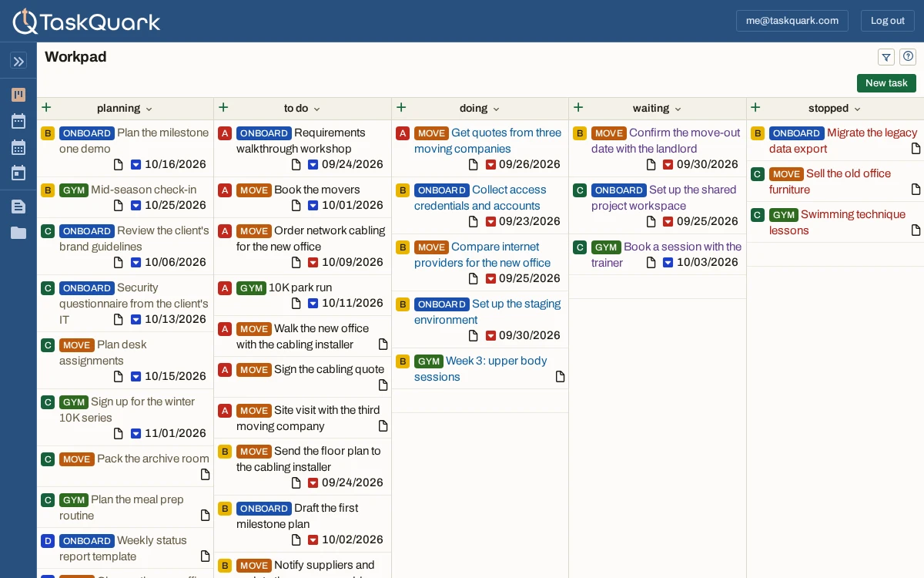
Task: Click the date 10/09/2026
Action: (353, 262)
